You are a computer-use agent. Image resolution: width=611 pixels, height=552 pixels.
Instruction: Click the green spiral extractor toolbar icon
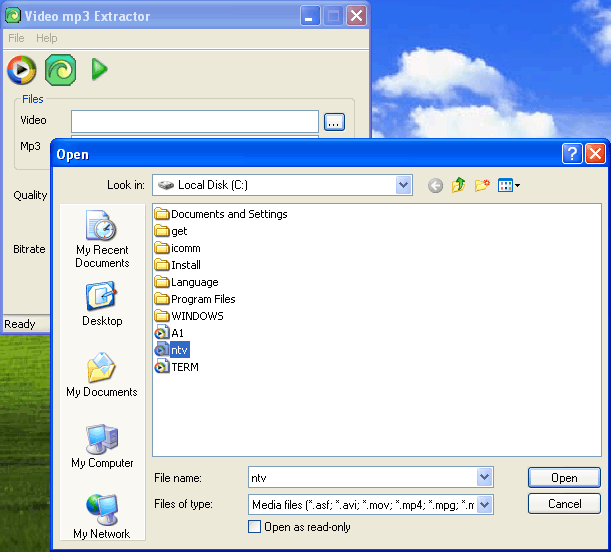click(60, 70)
